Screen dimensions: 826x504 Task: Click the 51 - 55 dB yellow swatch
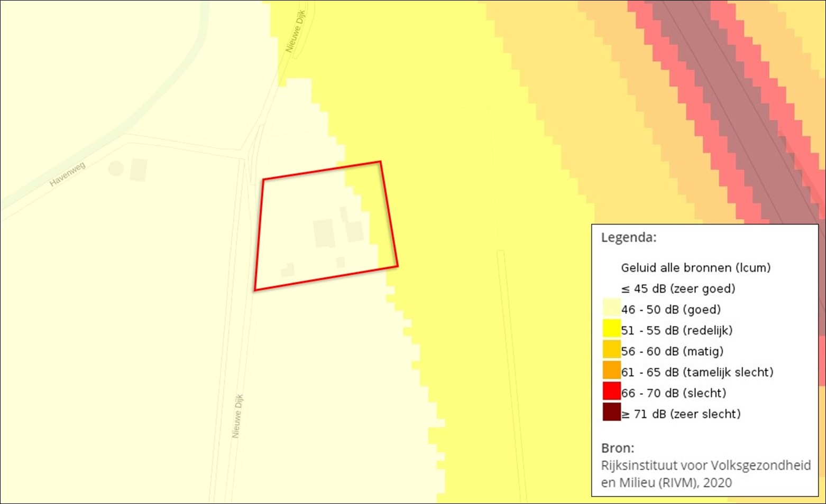612,329
